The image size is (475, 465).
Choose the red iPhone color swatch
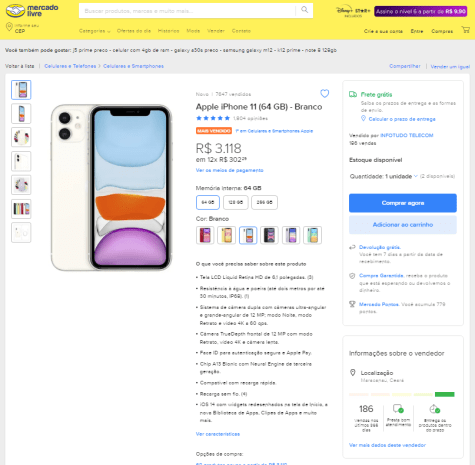coord(205,235)
